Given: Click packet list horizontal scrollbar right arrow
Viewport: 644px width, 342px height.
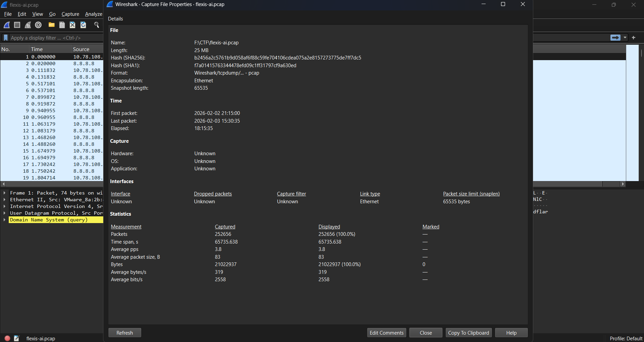Looking at the screenshot, I should (x=623, y=184).
